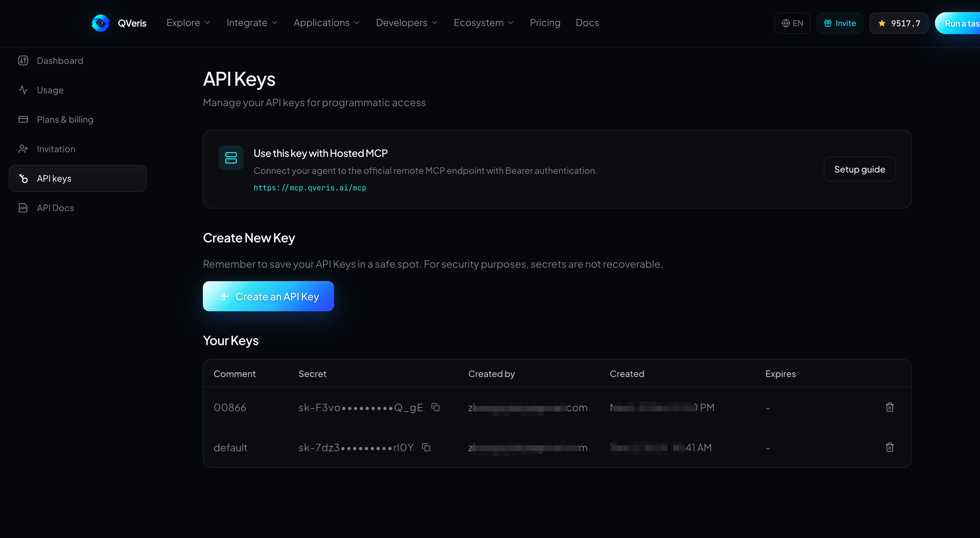Expand the Integrate dropdown menu

(x=252, y=23)
